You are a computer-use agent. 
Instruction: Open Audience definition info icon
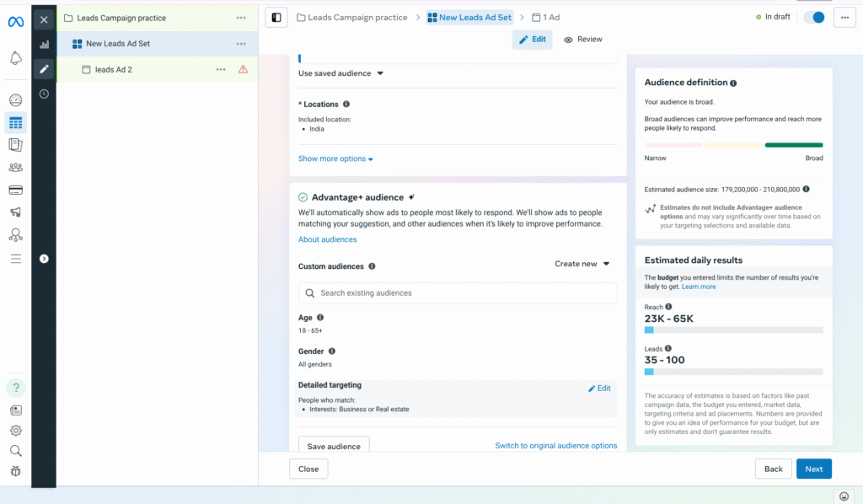click(x=733, y=83)
